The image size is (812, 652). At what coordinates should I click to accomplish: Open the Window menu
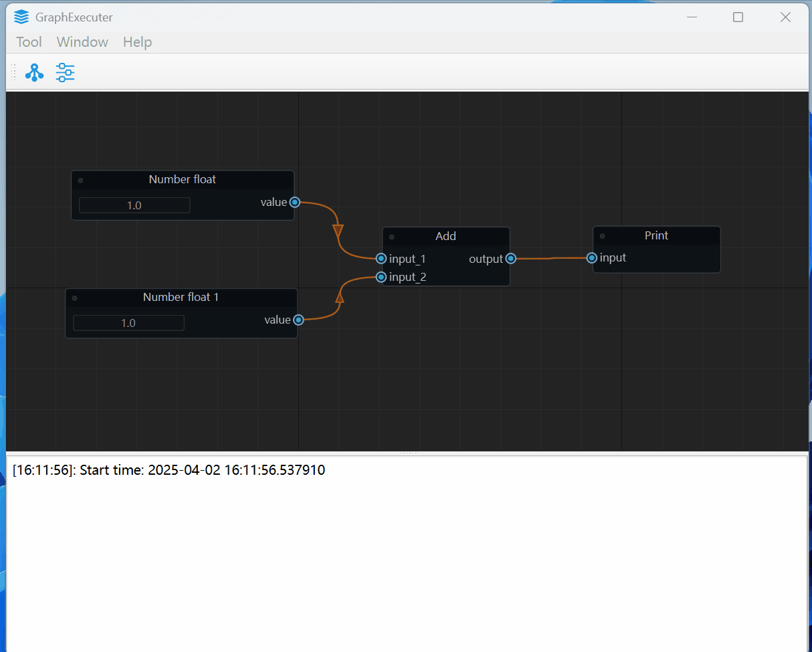tap(82, 41)
